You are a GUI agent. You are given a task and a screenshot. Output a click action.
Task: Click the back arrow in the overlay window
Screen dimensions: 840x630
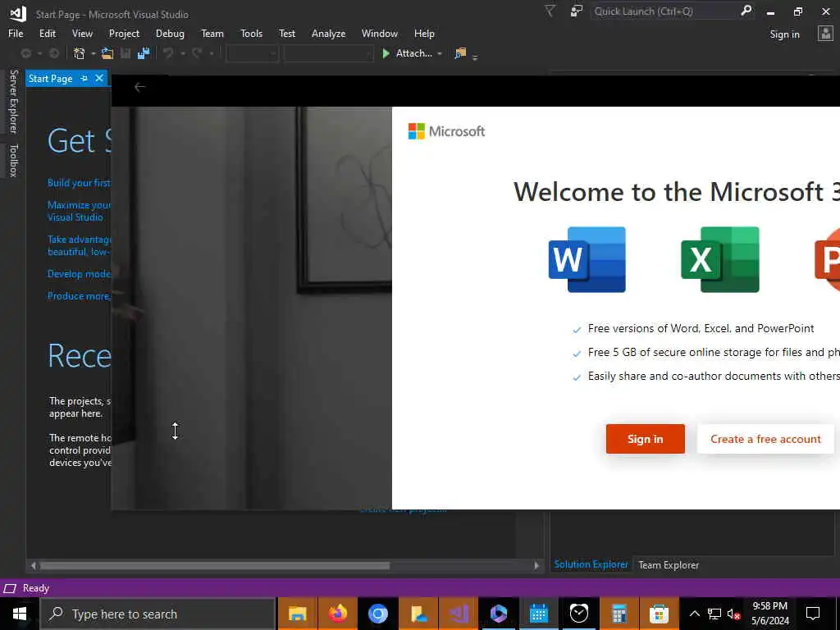pyautogui.click(x=139, y=87)
